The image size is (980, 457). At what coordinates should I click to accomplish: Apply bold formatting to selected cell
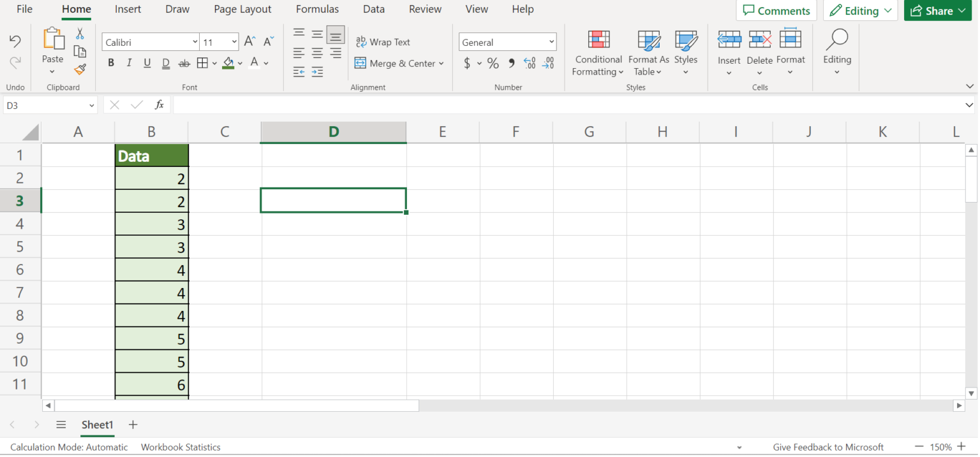110,62
